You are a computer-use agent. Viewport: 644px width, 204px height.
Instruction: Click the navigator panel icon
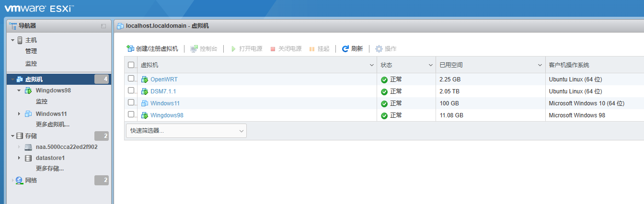[x=13, y=26]
